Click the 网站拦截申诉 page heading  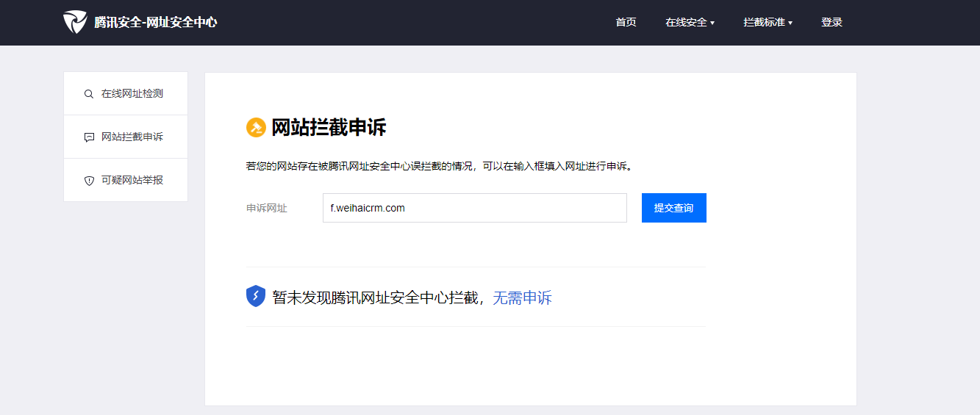tap(329, 128)
